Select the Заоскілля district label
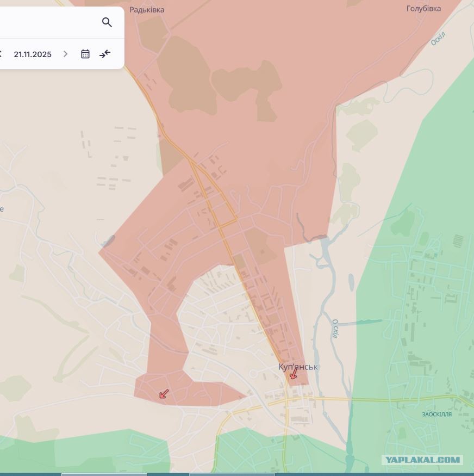Viewport: 474px width, 476px height. pos(436,414)
